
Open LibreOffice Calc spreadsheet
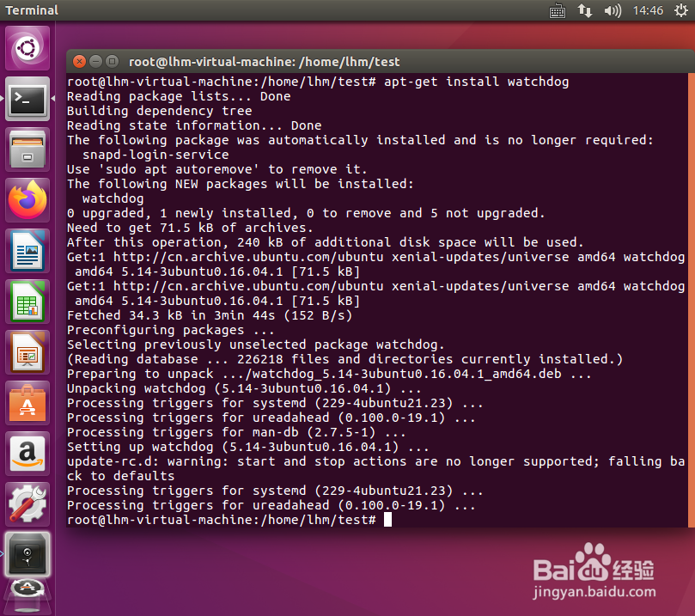(27, 302)
